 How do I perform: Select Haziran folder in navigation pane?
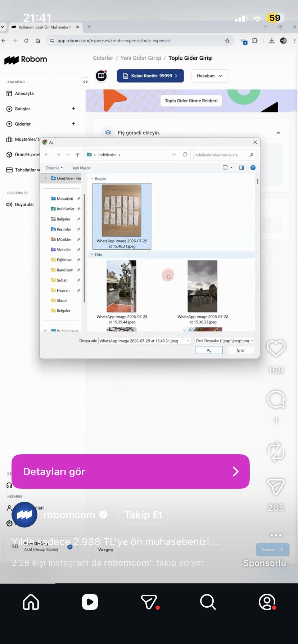[63, 290]
